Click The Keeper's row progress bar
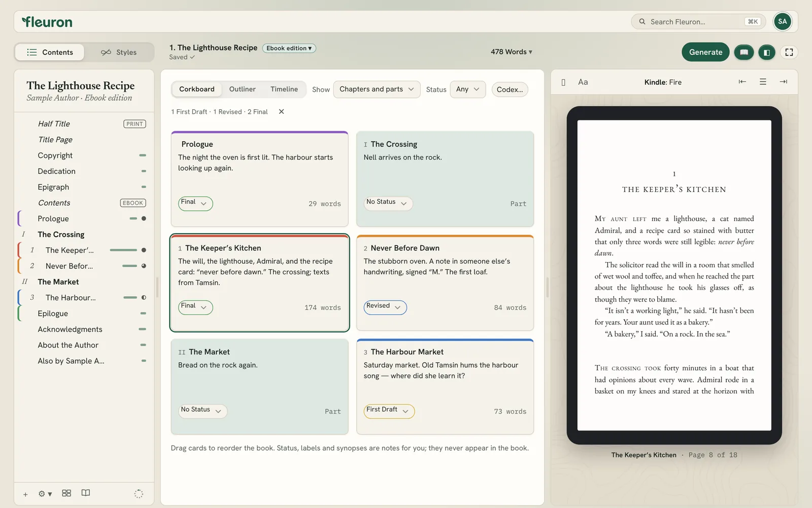 [x=123, y=250]
